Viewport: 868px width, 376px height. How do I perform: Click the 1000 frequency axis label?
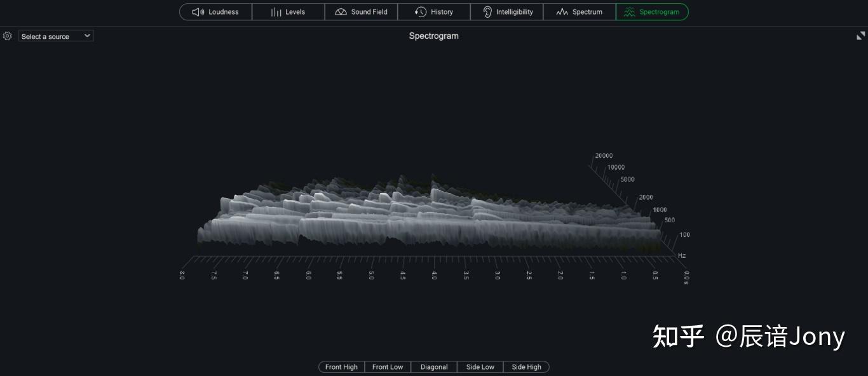[660, 210]
